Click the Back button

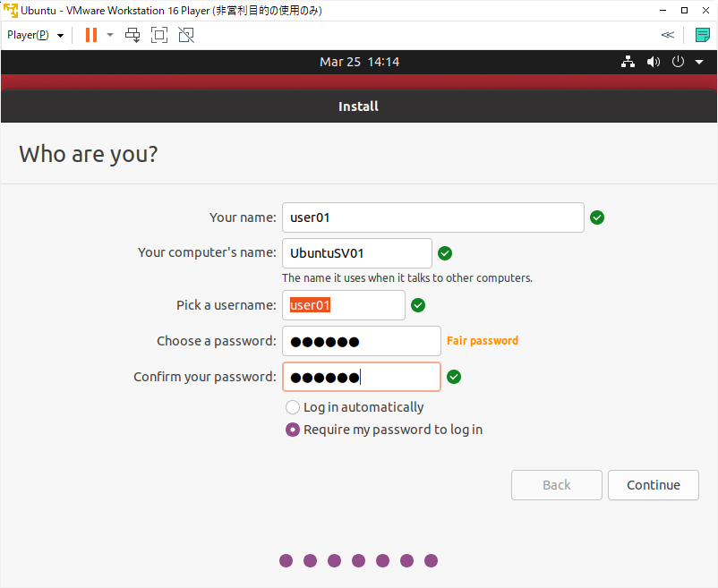pos(556,485)
